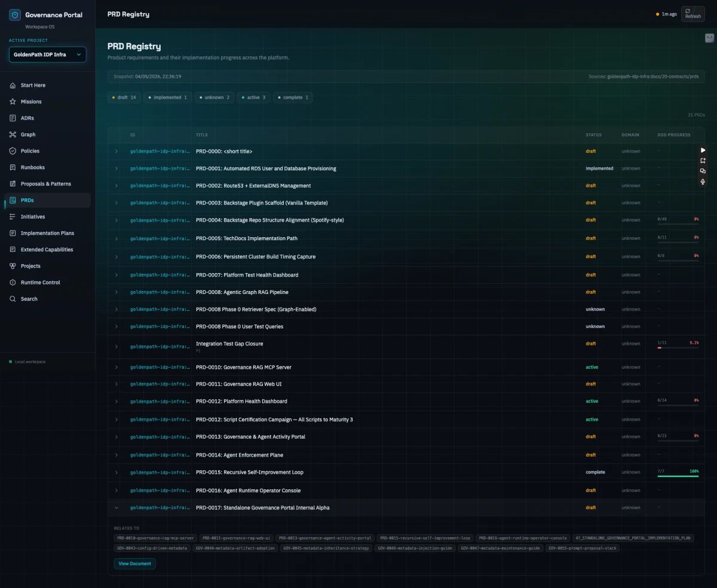Click the Graph network icon
Screen dimensions: 717x588
[13, 134]
